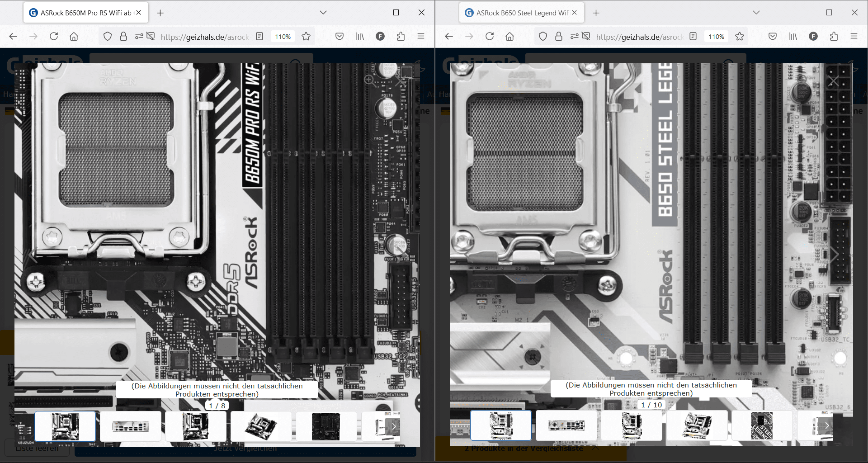Screen dimensions: 868x463
Task: Select the ASRock B650 Steel Legend WiFi tab
Action: tap(521, 13)
